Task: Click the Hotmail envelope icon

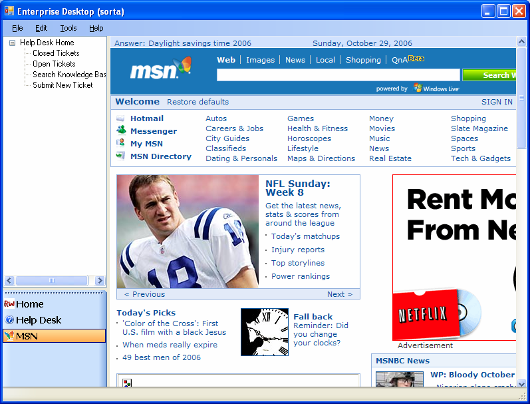Action: (120, 118)
